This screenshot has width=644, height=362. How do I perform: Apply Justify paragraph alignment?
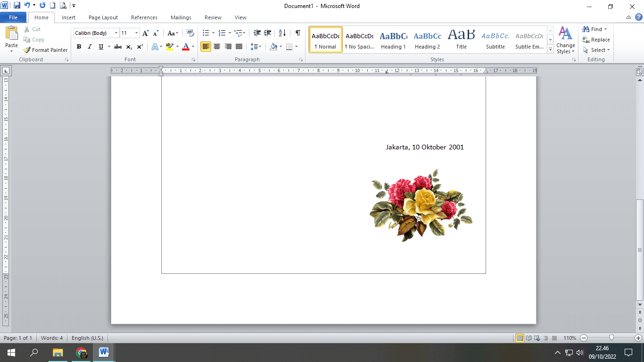(x=239, y=47)
